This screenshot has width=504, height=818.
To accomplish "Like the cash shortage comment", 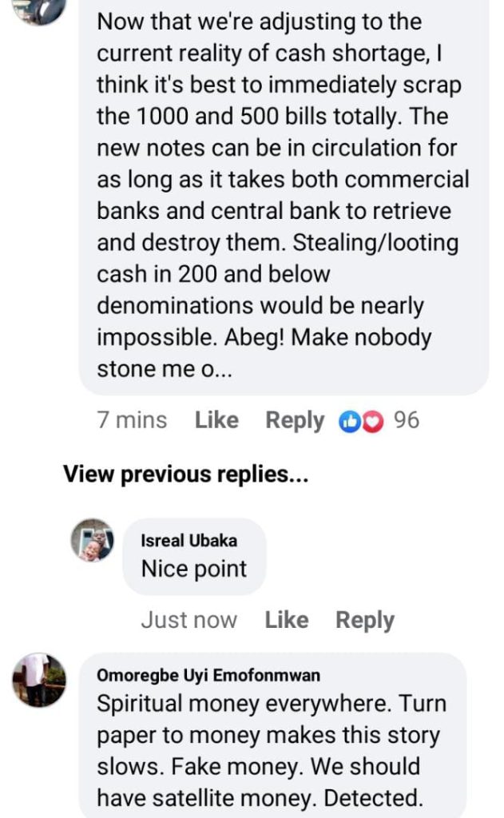I will (216, 420).
